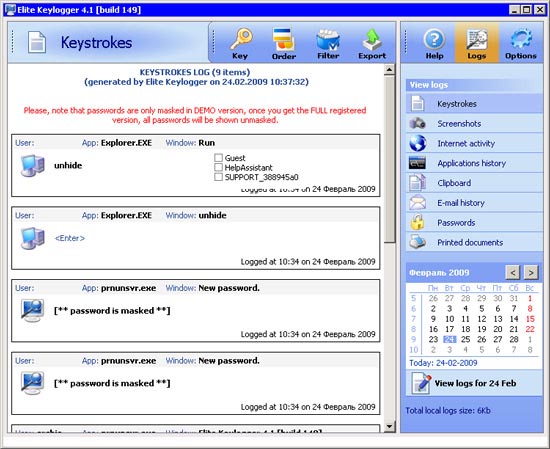550x449 pixels.
Task: Open Internet activity logs
Action: pos(474,143)
